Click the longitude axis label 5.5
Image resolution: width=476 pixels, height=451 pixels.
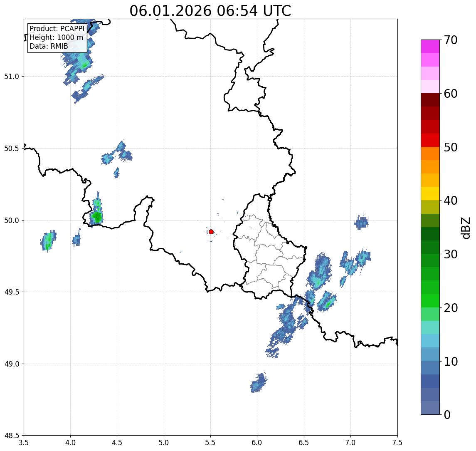211,443
